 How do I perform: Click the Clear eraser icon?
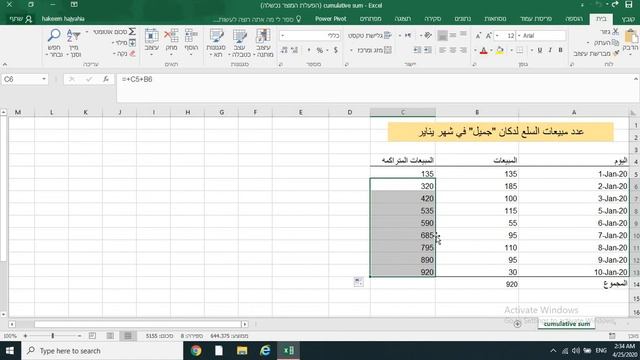[x=132, y=53]
